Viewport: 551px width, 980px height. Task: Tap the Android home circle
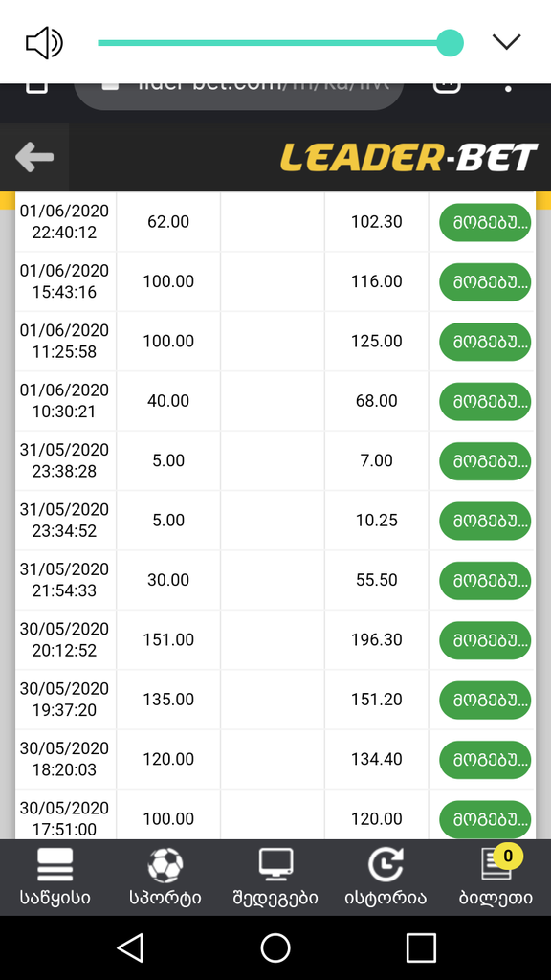tap(275, 947)
